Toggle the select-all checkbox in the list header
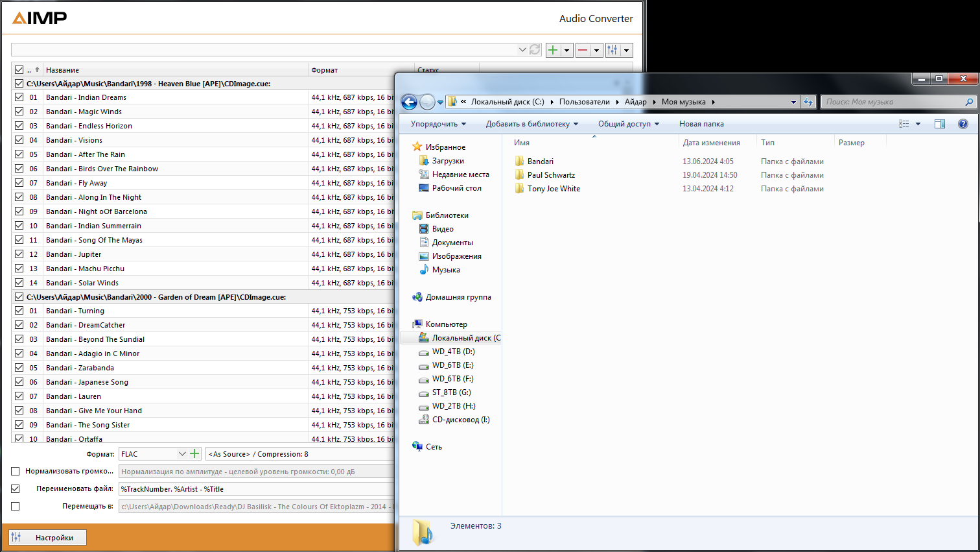Image resolution: width=980 pixels, height=552 pixels. 19,69
